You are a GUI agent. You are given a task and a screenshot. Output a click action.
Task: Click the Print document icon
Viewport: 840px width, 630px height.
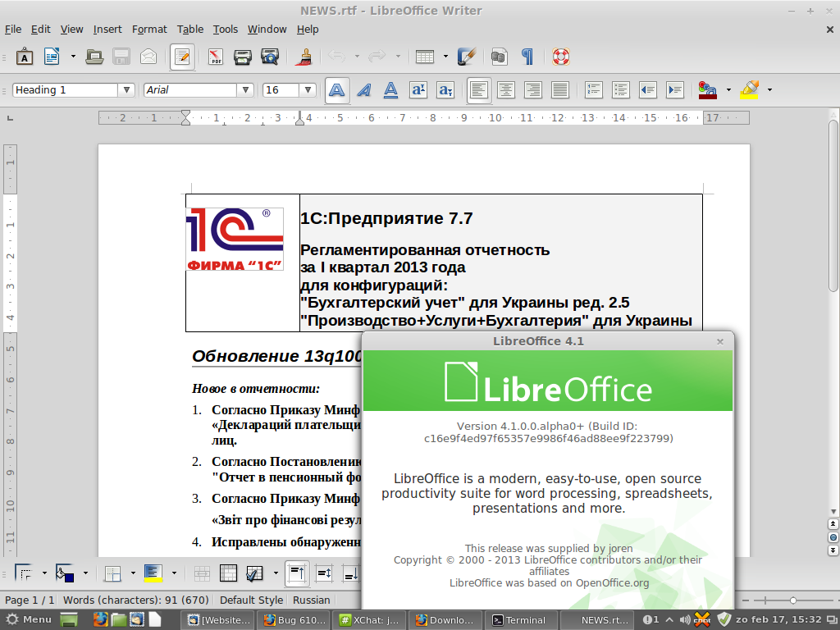tap(242, 57)
